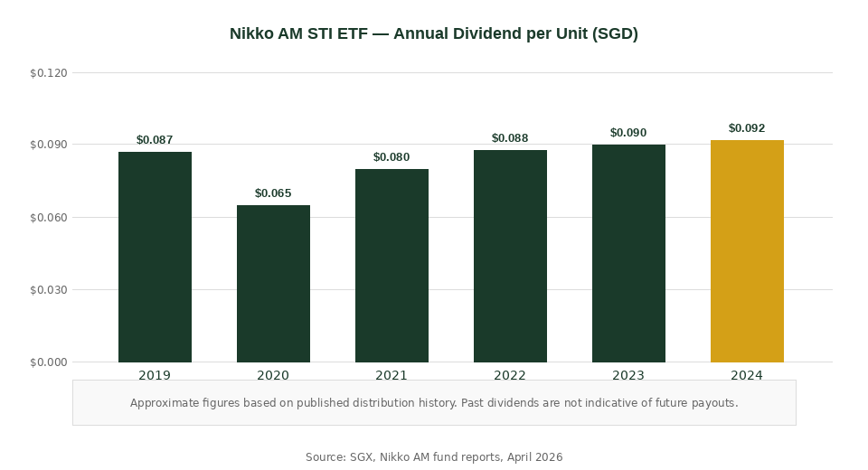Click the 2022 x-axis label

(510, 375)
